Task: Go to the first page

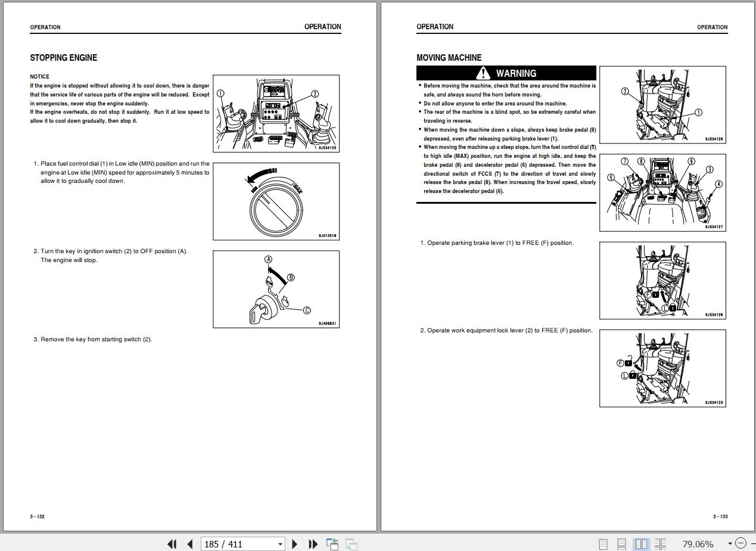Action: coord(172,544)
